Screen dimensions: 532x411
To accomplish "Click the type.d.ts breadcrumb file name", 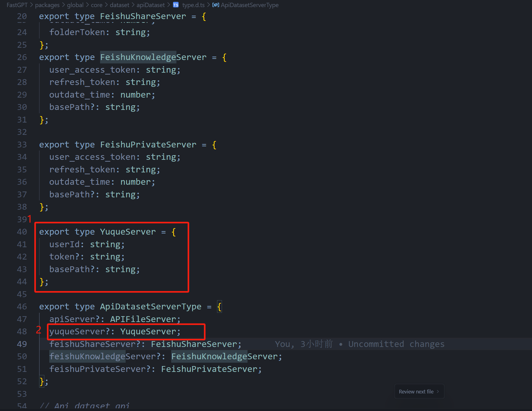I will (x=193, y=5).
